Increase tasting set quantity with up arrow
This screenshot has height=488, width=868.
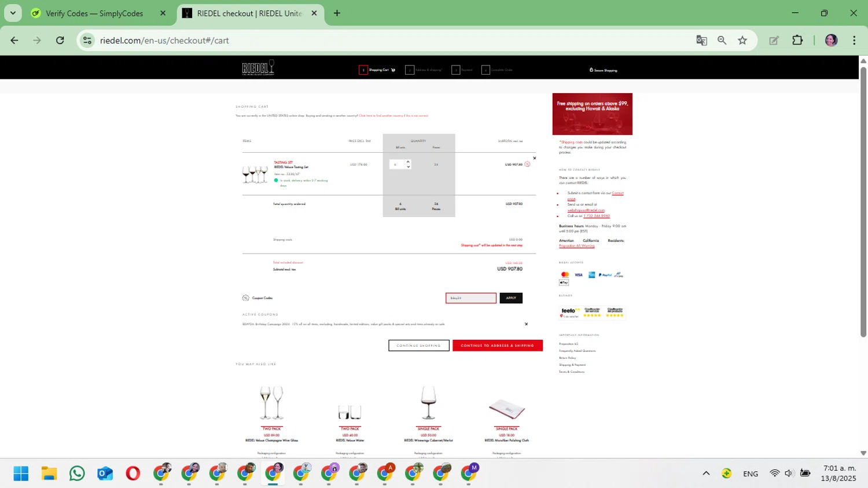[408, 162]
